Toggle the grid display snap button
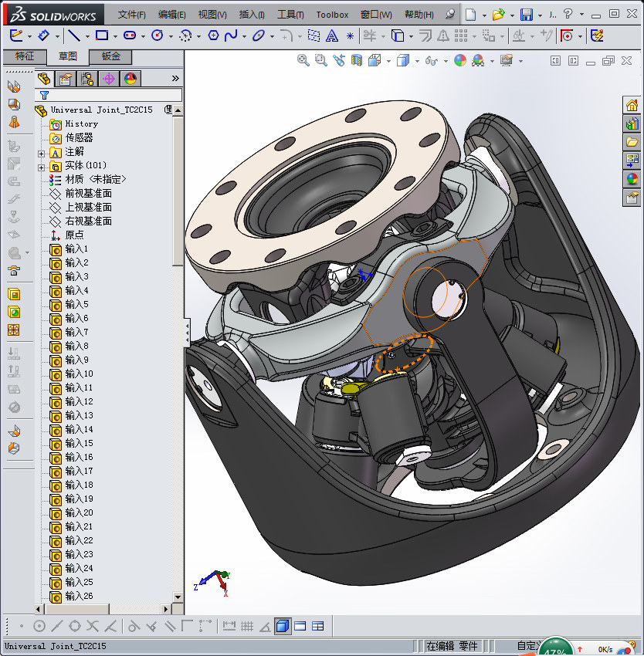Viewport: 644px width, 656px height. [246, 626]
